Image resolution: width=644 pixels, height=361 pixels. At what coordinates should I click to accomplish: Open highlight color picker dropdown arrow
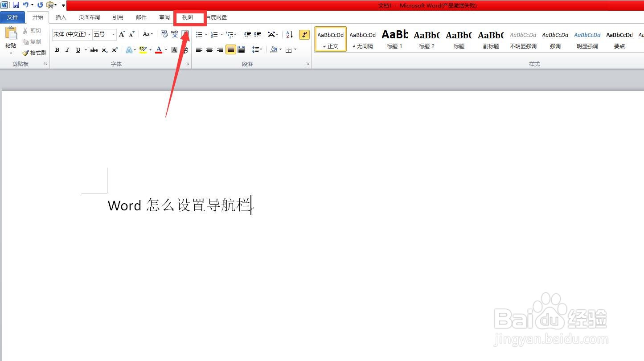point(150,50)
